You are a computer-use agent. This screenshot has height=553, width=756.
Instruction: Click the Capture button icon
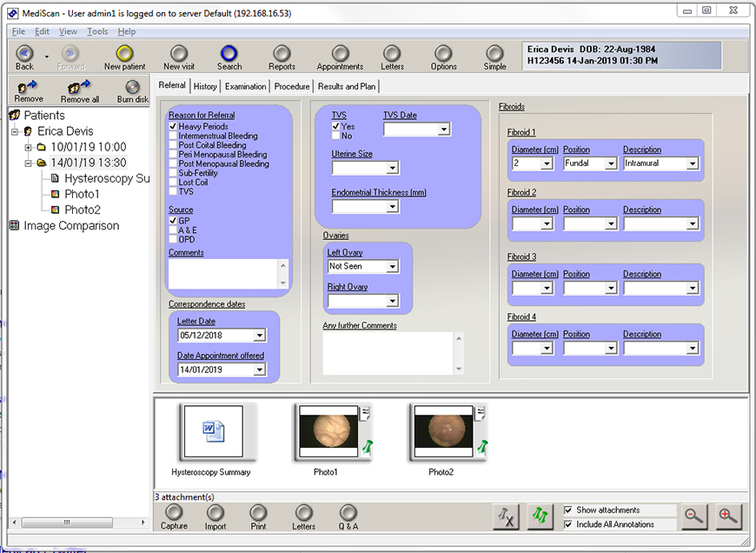click(174, 512)
